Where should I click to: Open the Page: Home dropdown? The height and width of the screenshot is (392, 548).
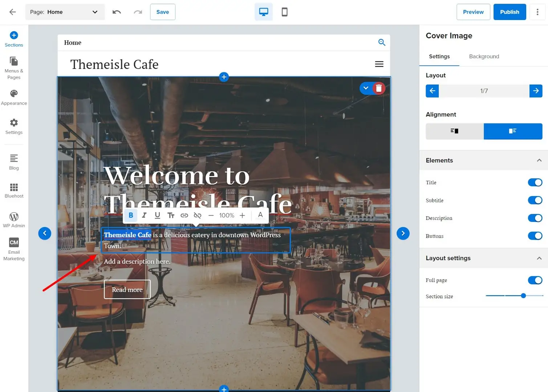click(65, 12)
